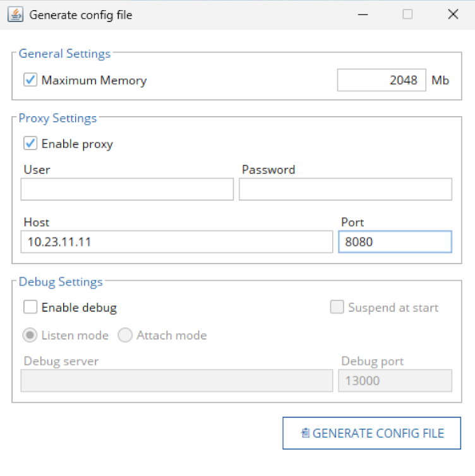Click the Java icon in title bar
Image resolution: width=475 pixels, height=476 pixels.
pyautogui.click(x=16, y=15)
